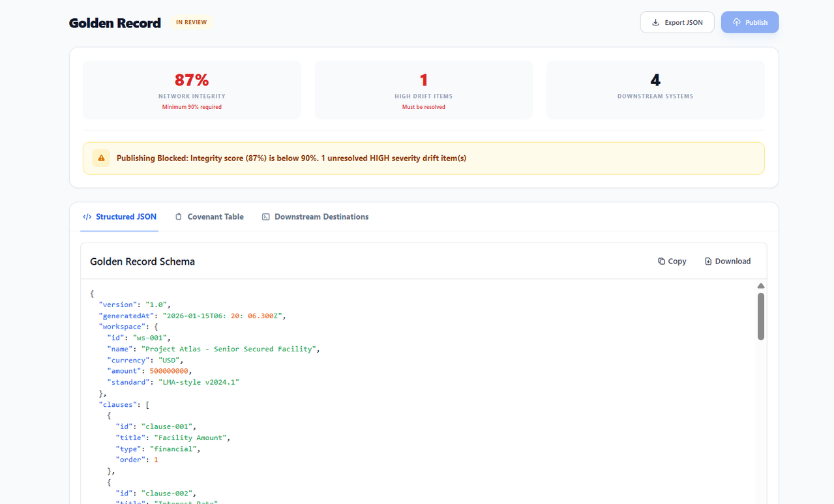Click the NETWORK INTEGRITY label
Screen dimensions: 834x504
click(x=192, y=96)
